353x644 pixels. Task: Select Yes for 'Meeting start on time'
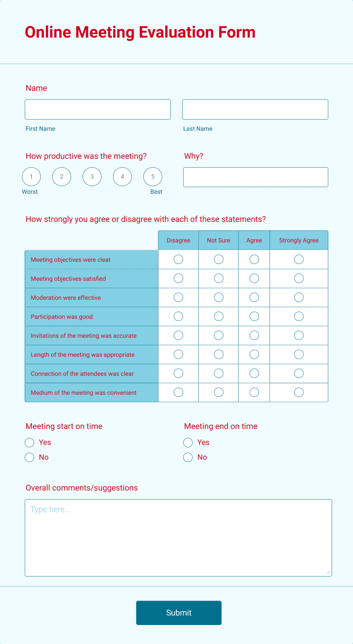click(29, 442)
